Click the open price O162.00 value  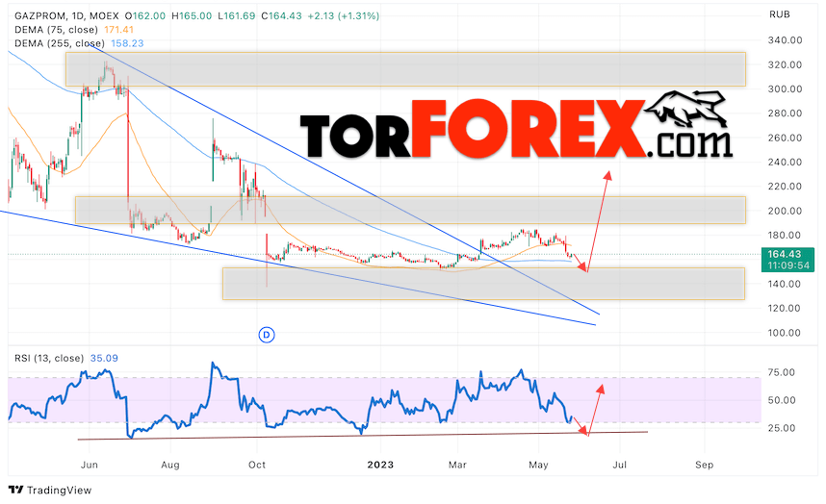pos(144,15)
